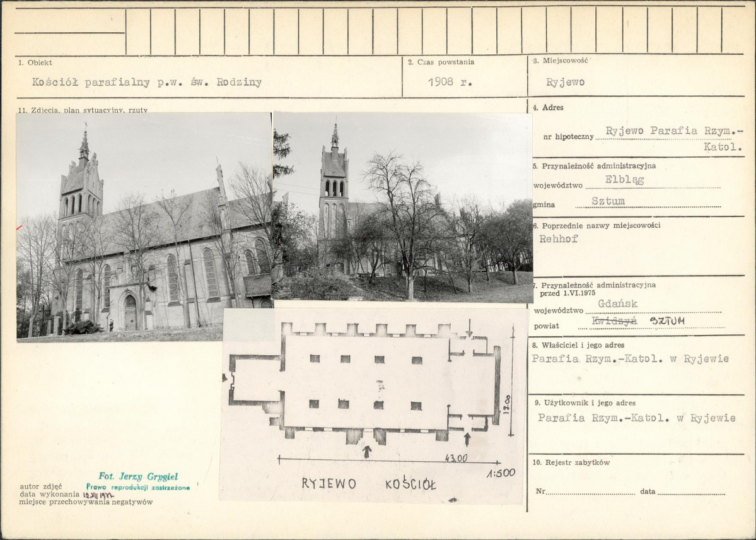Open the left church photograph with side view
Image resolution: width=756 pixels, height=540 pixels.
click(144, 227)
